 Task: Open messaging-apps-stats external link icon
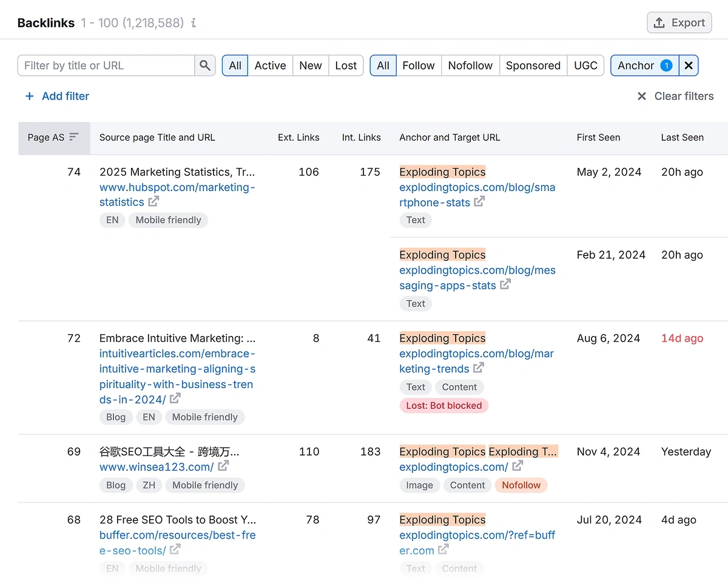pos(505,284)
